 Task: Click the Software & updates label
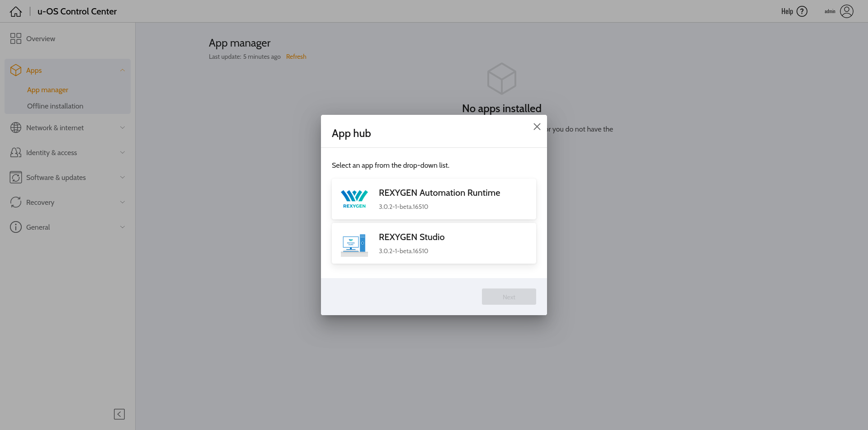pyautogui.click(x=56, y=178)
